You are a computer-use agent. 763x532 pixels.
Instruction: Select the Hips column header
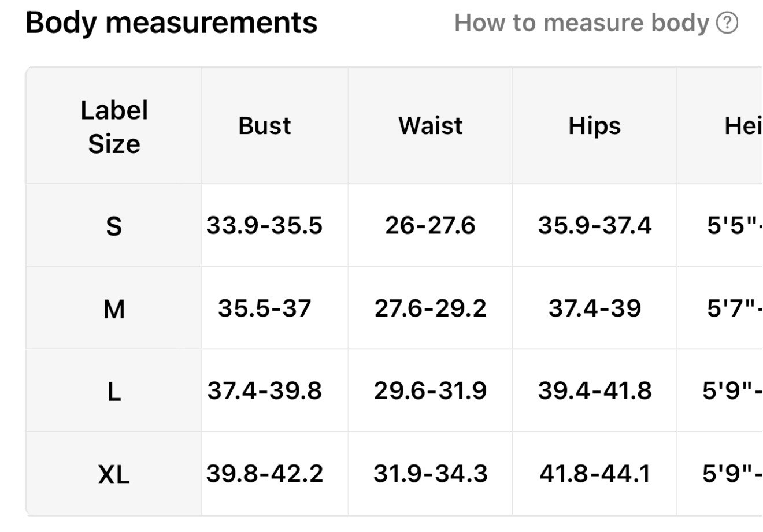coord(594,125)
